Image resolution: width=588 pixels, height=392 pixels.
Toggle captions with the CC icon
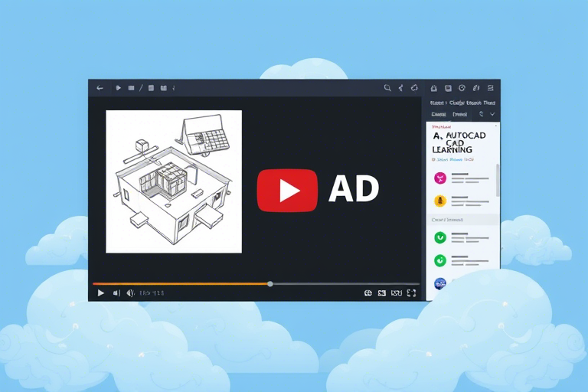(368, 293)
